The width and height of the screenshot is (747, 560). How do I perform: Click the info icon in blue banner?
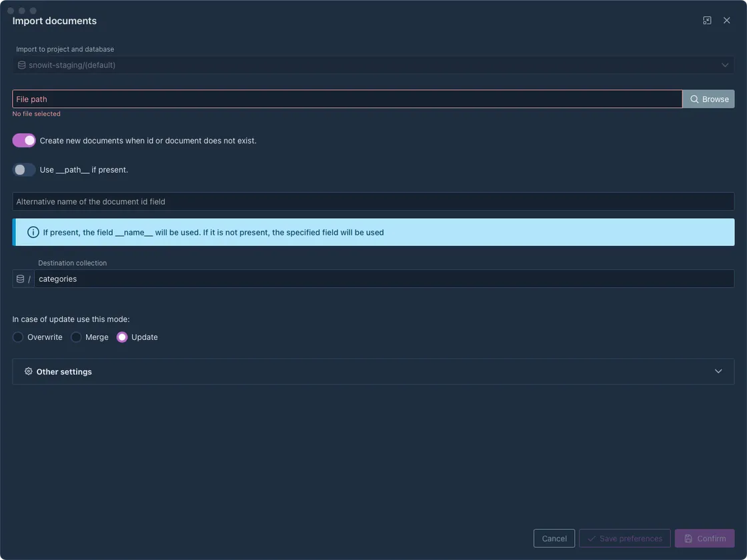33,233
